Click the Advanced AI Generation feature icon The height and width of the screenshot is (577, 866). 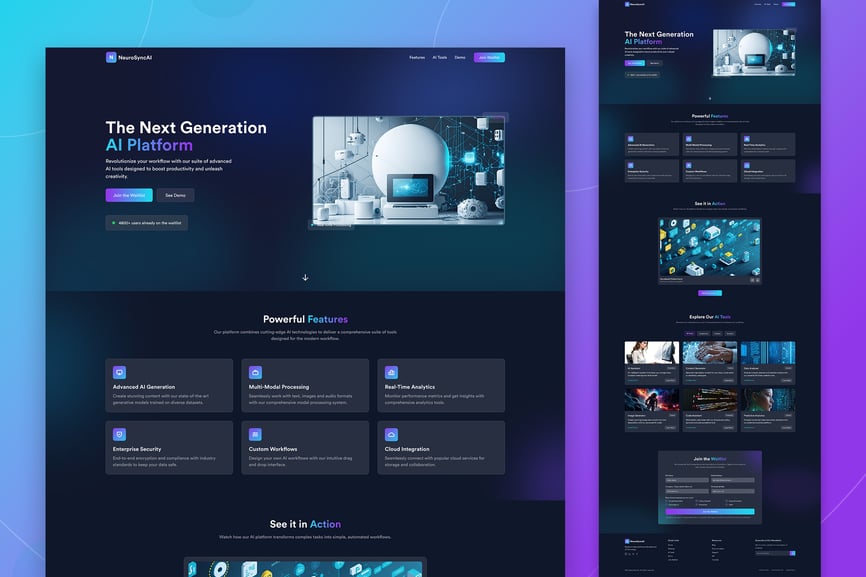coord(119,372)
